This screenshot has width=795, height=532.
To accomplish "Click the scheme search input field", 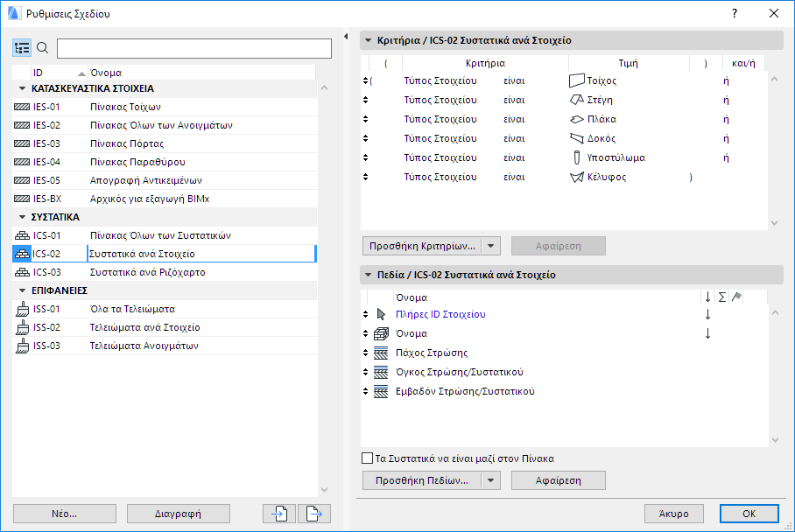I will 194,48.
